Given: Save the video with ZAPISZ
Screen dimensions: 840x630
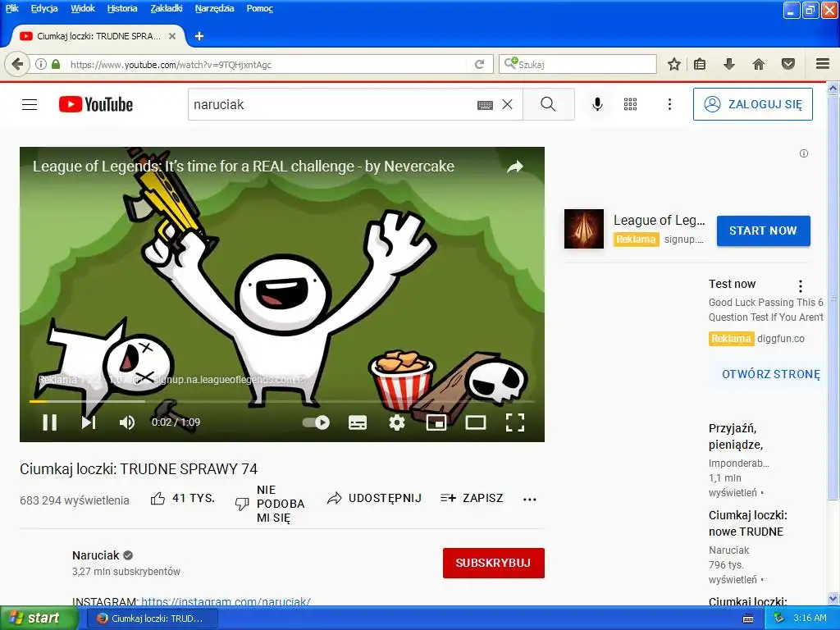Looking at the screenshot, I should [472, 498].
